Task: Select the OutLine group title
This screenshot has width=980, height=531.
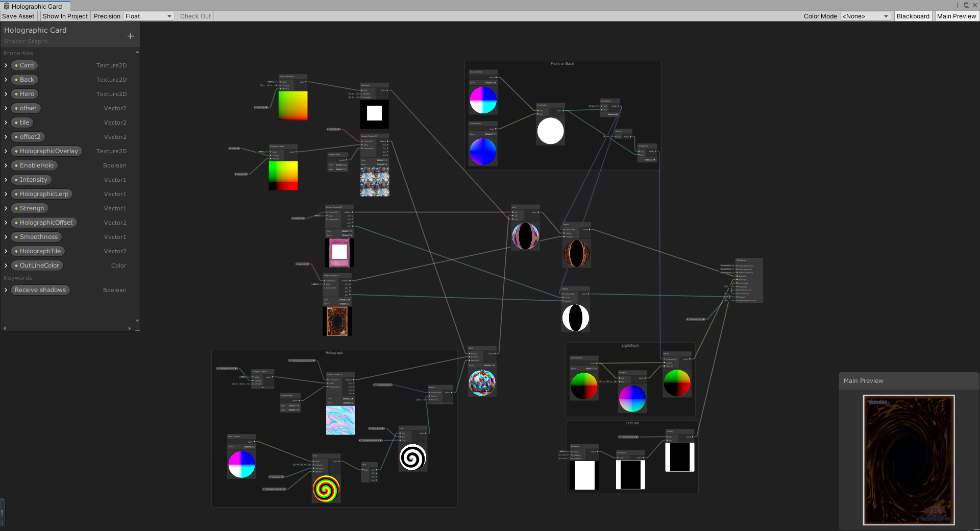Action: click(632, 423)
